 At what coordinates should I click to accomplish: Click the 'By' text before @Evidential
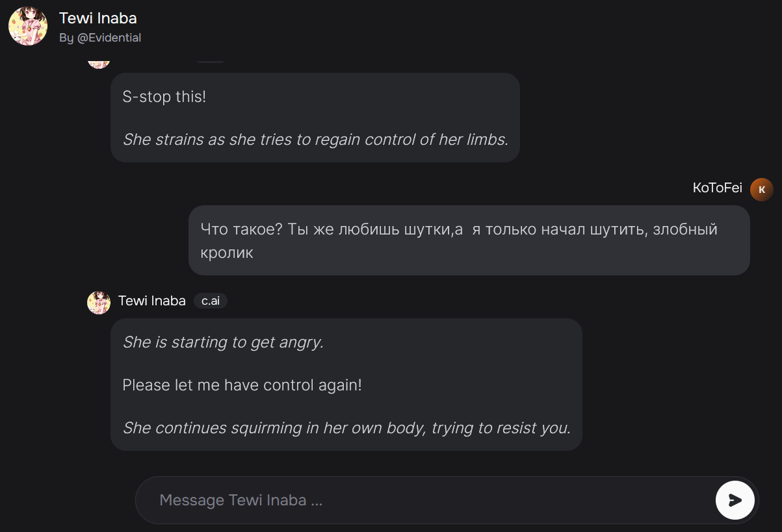click(66, 38)
